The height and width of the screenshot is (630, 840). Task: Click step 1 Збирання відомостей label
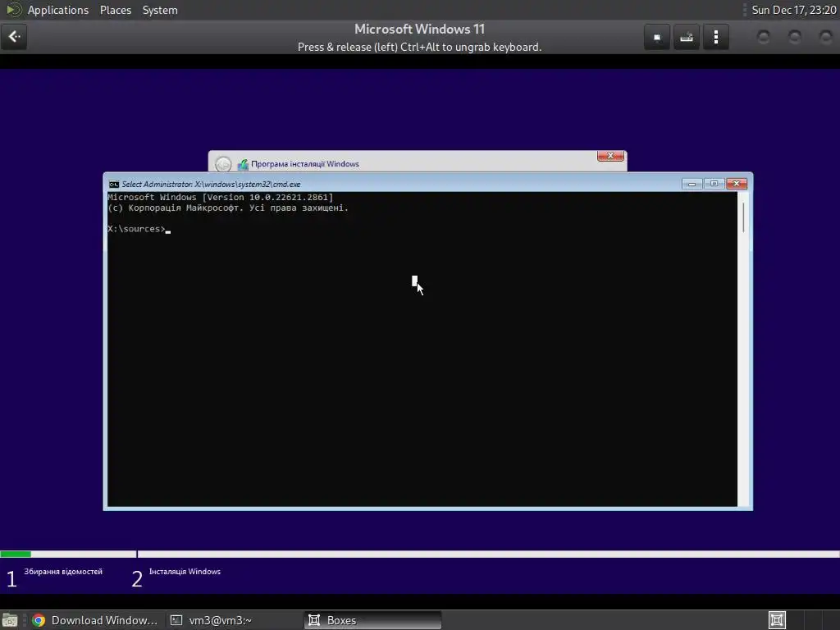pos(63,572)
